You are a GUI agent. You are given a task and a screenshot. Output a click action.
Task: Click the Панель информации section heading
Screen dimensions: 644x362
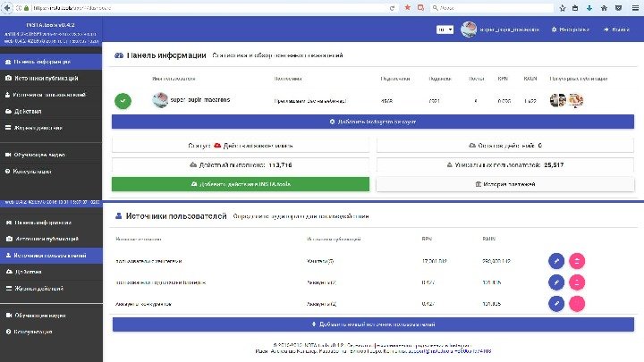[166, 55]
